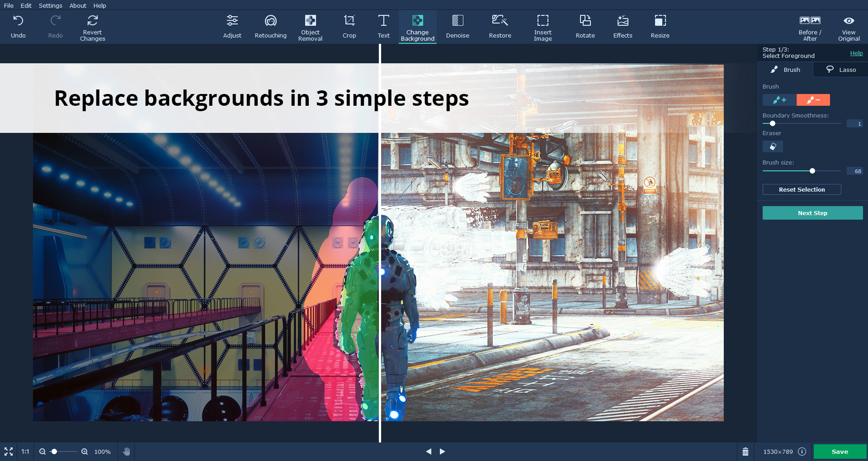
Task: Click the trash delete icon
Action: [x=745, y=452]
